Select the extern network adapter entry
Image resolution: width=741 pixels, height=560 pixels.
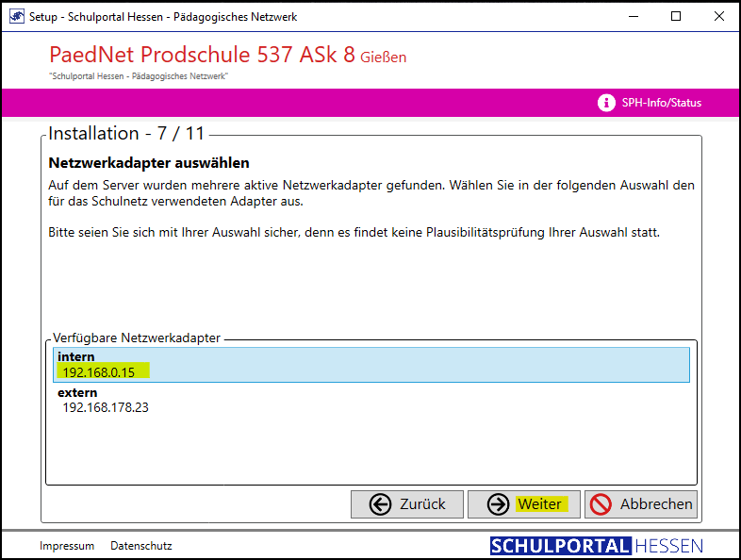tap(371, 401)
